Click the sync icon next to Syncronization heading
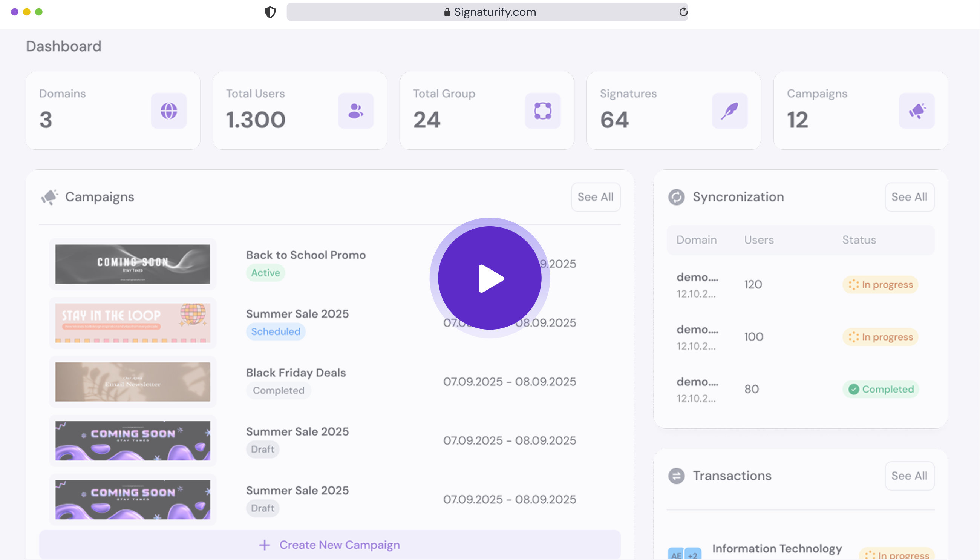 coord(677,197)
